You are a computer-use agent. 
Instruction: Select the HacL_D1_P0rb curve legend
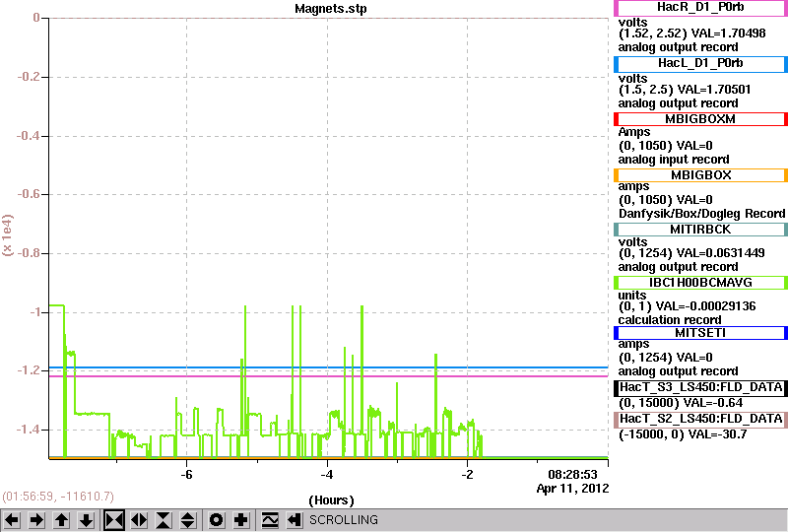coord(700,64)
